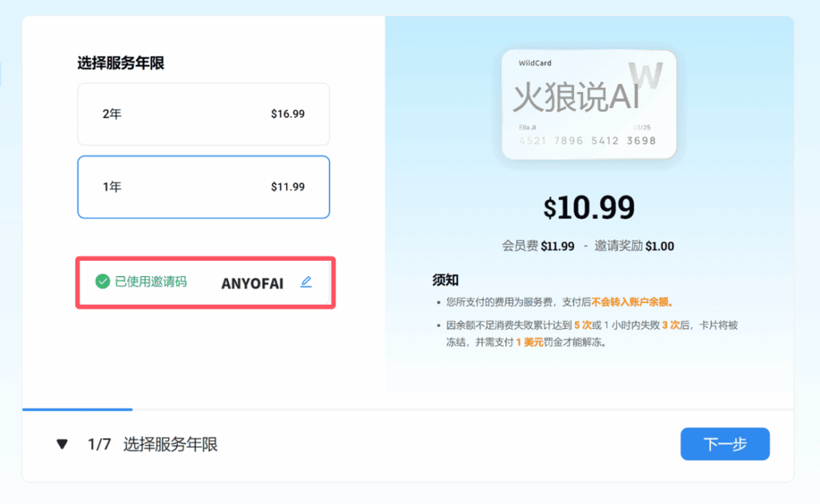Click the 会员费 $11.99 fee text
820x504 pixels.
[538, 246]
